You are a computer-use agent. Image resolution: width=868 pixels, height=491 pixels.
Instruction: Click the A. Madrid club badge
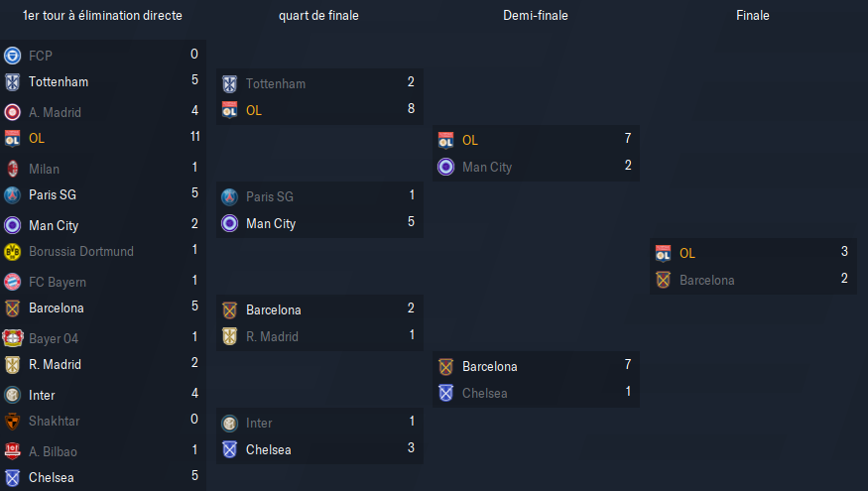[12, 112]
